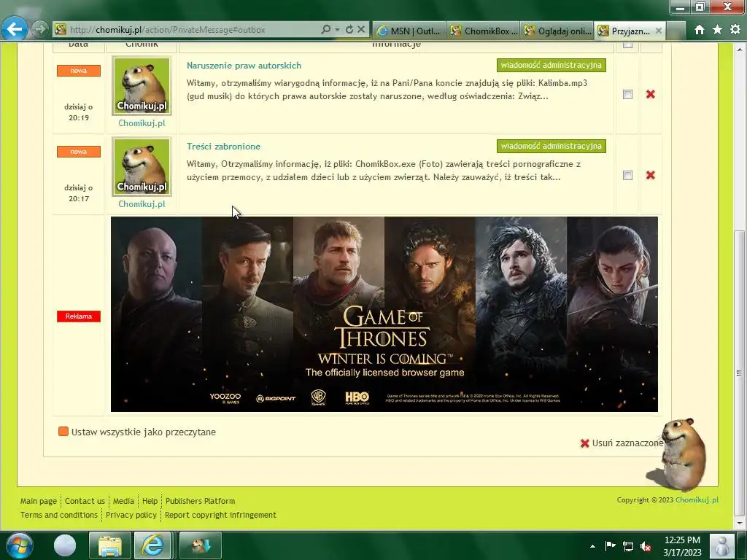747x560 pixels.
Task: Close the Przyjazn... tab
Action: click(659, 31)
